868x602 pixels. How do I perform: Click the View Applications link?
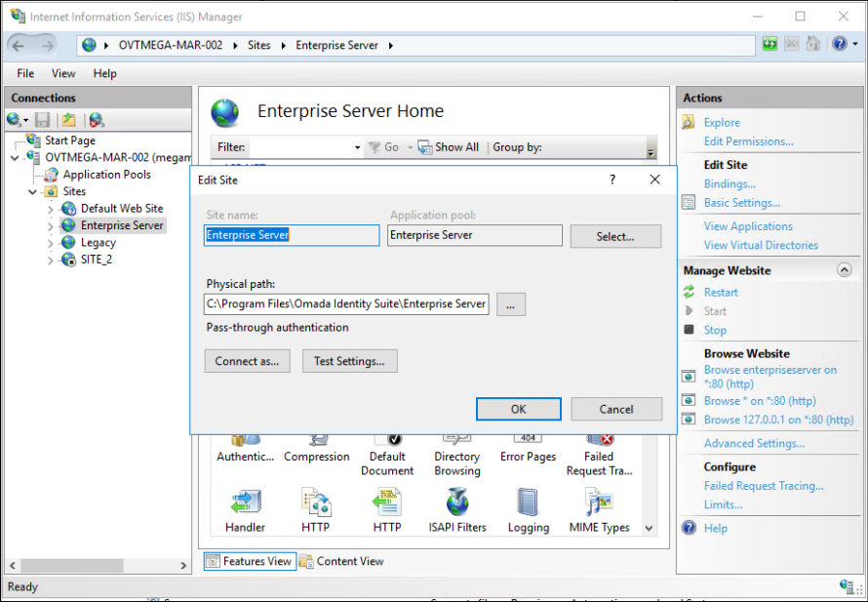pos(748,226)
